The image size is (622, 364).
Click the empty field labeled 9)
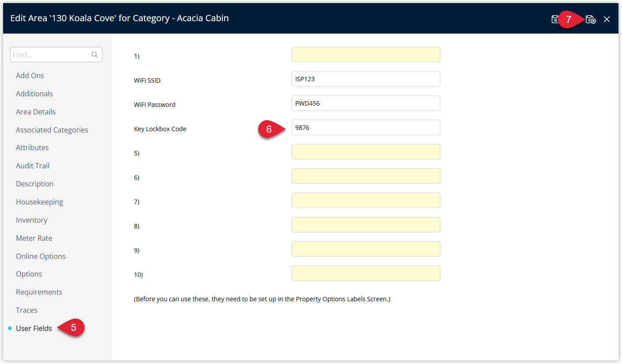(x=366, y=249)
